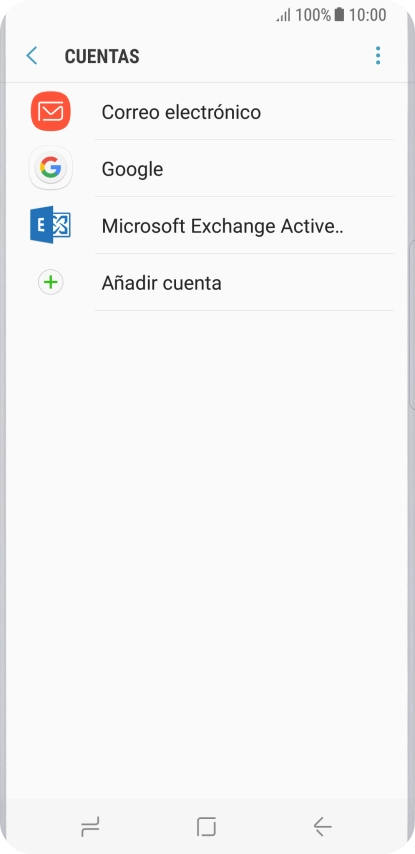Tap the back navigation button at bottom
Viewport: 415px width, 854px height.
point(322,827)
